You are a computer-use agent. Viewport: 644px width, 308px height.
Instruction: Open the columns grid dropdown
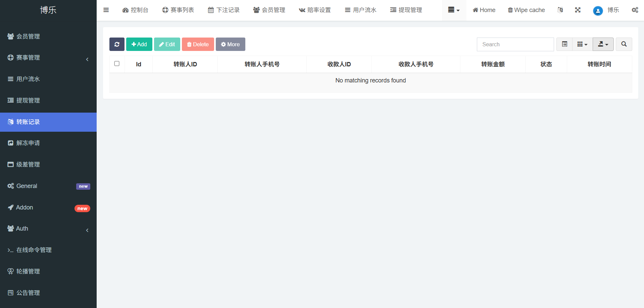582,44
